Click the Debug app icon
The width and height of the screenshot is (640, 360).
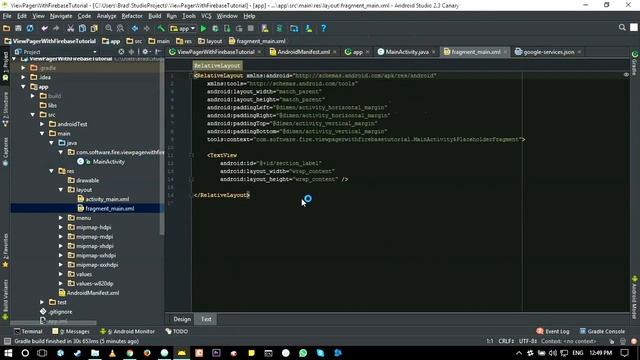coord(215,28)
